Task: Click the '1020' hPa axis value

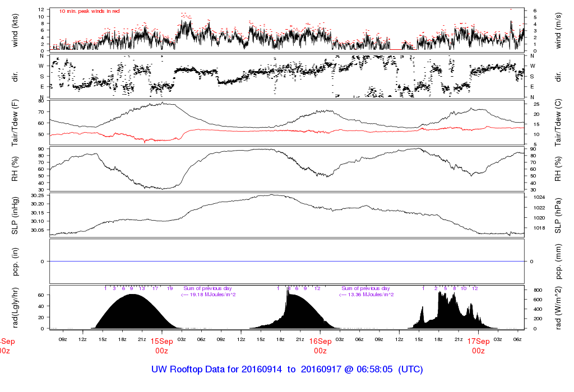Action: [540, 218]
